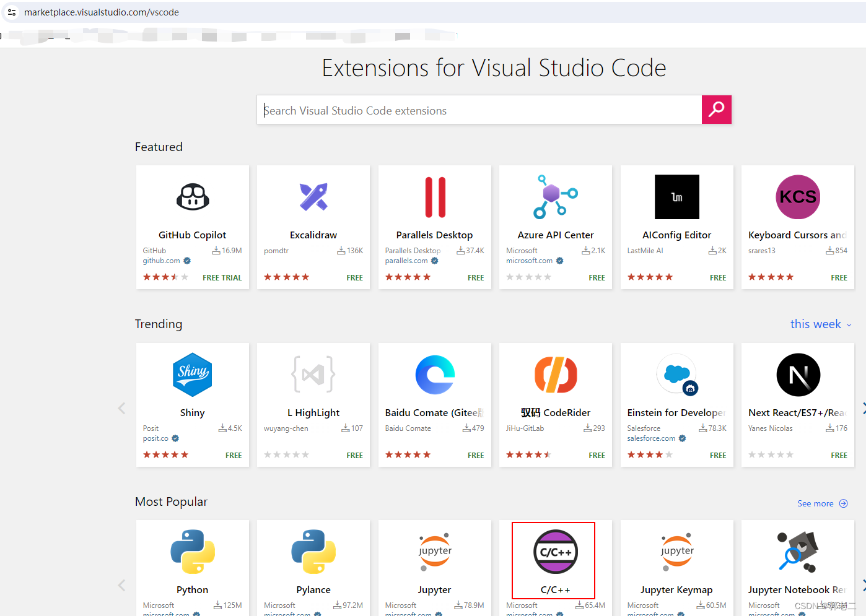The image size is (866, 616).
Task: Click the site info icon in address bar
Action: point(12,12)
